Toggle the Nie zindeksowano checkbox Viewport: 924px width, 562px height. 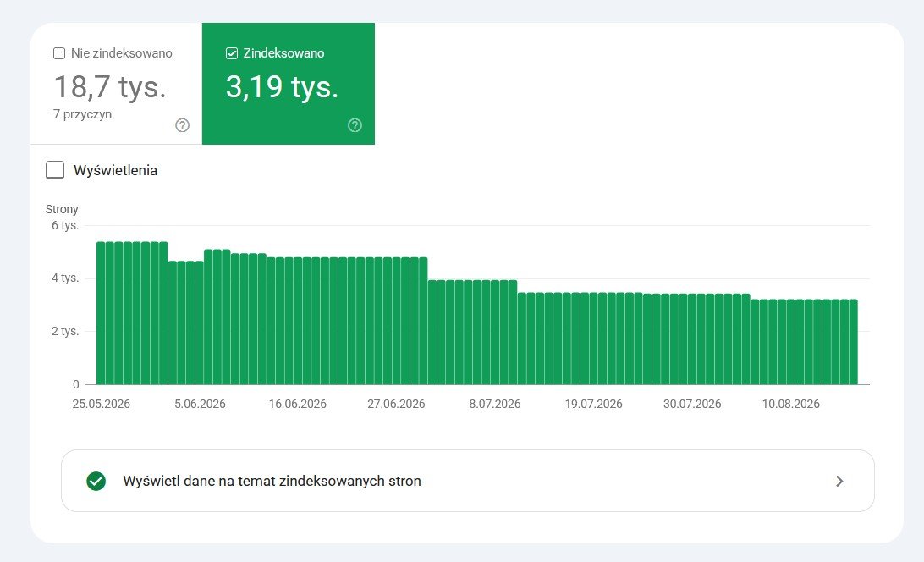59,53
